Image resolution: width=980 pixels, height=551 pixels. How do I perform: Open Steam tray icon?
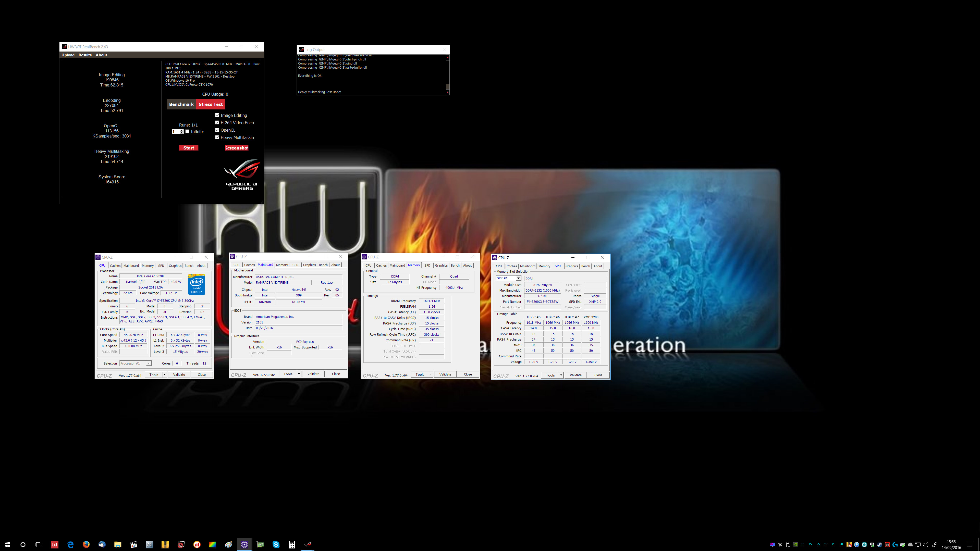click(879, 545)
